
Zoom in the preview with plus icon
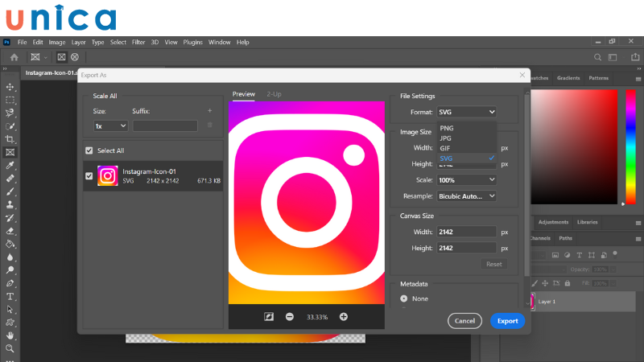click(344, 317)
